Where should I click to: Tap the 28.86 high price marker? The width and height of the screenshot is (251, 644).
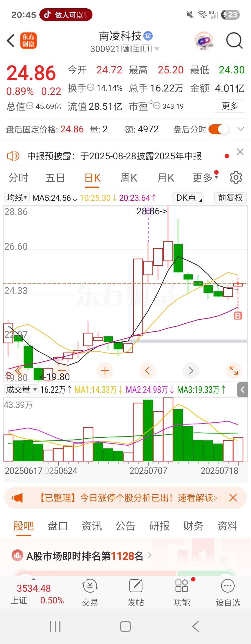[x=152, y=211]
